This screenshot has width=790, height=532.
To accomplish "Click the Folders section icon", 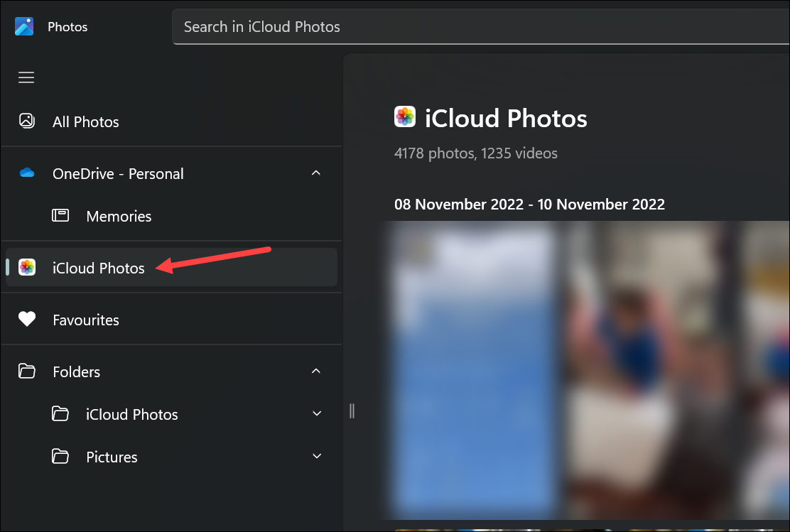I will click(26, 371).
